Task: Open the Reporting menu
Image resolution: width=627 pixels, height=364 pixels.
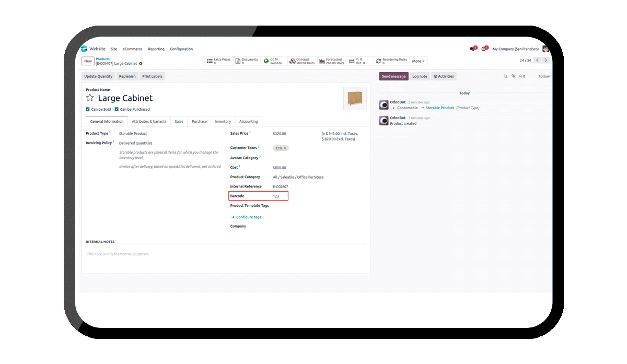Action: pos(156,49)
